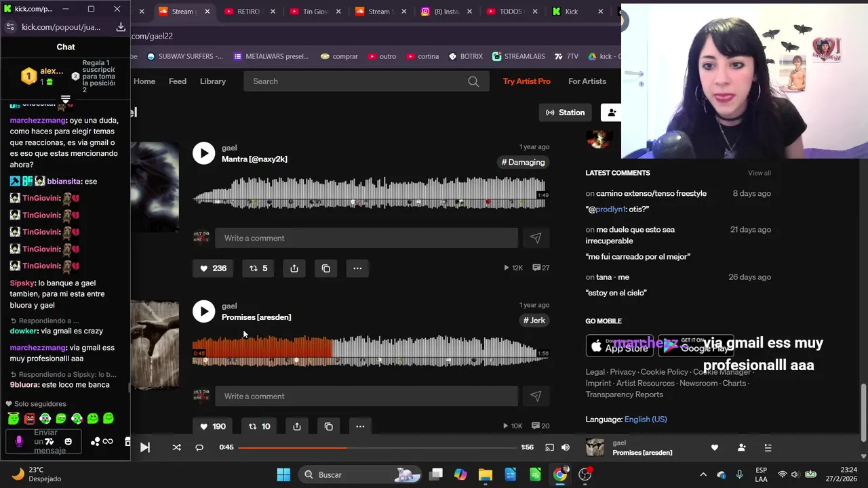Open SUBWAY SURFERS bookmark
868x488 pixels.
[184, 56]
